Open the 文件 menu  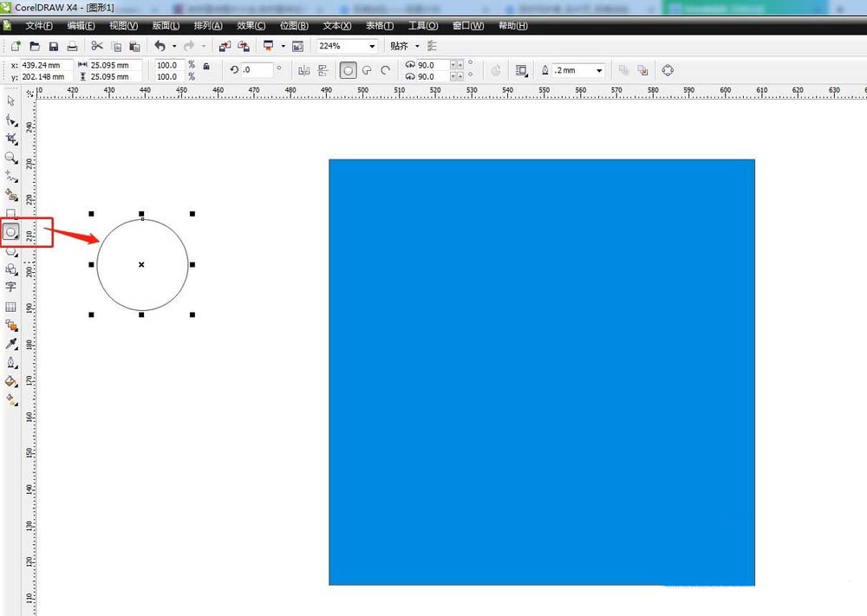[38, 25]
